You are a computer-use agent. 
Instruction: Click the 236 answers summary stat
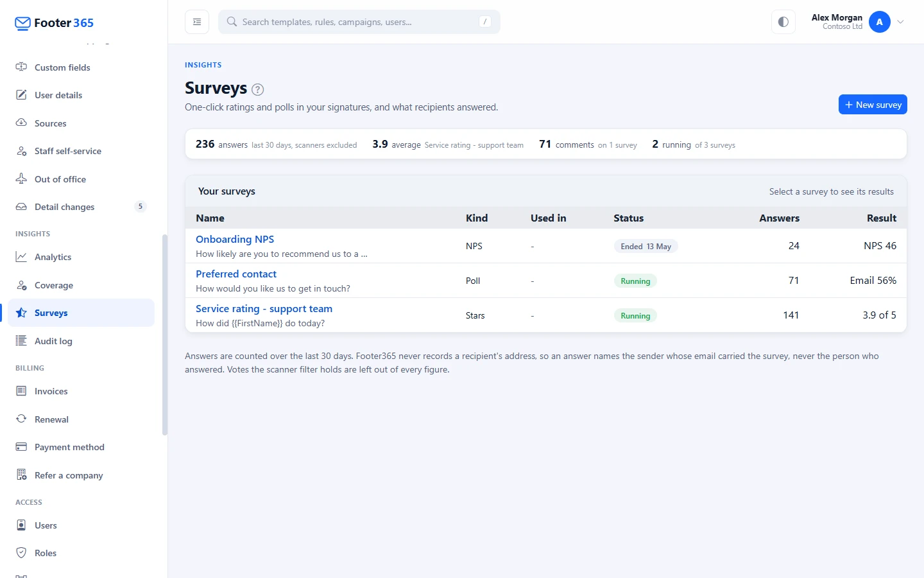pos(276,144)
